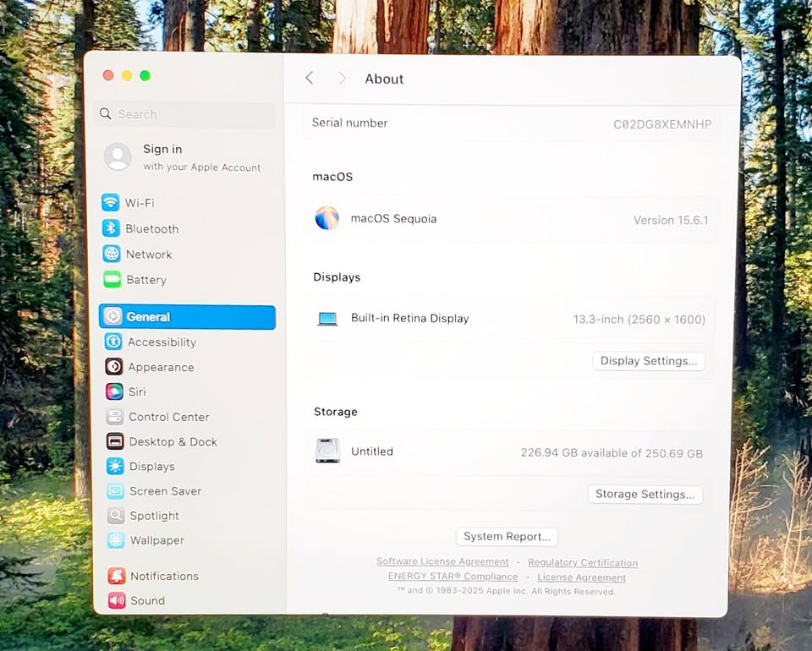Open Siri settings icon

coord(114,391)
